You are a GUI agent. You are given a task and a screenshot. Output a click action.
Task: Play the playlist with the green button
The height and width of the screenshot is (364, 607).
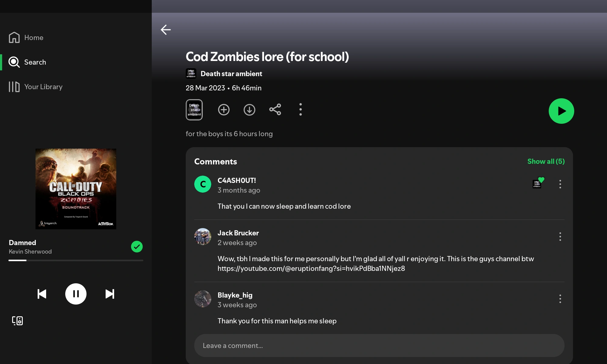tap(561, 111)
